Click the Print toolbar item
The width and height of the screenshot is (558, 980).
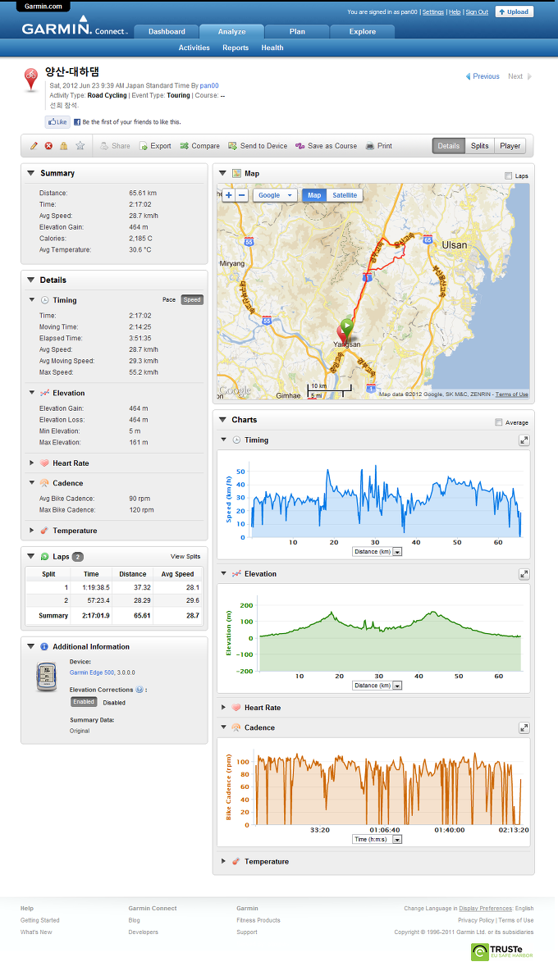click(x=378, y=146)
